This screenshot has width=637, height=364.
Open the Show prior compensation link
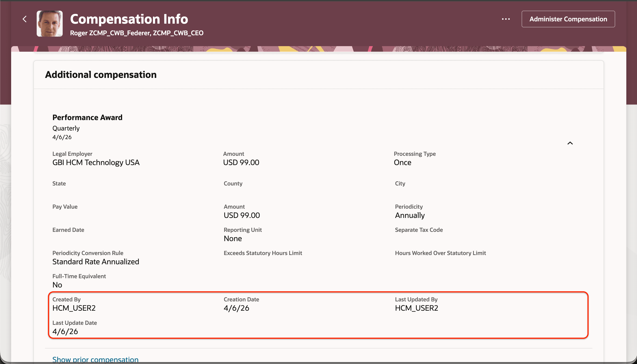(95, 360)
